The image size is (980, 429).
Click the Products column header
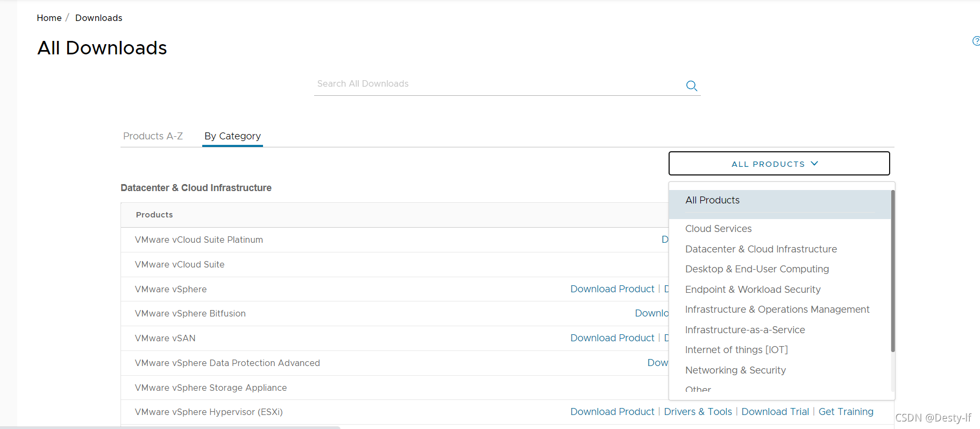(x=154, y=215)
